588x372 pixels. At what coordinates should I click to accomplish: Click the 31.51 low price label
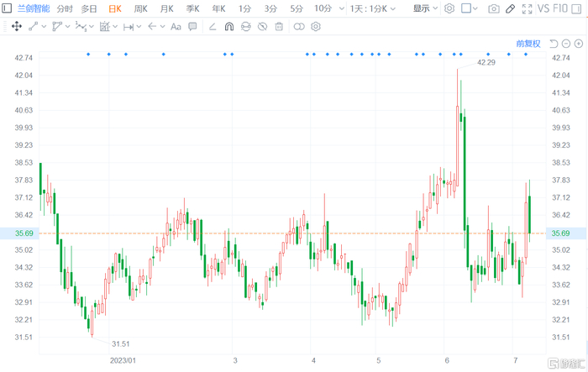pyautogui.click(x=121, y=344)
